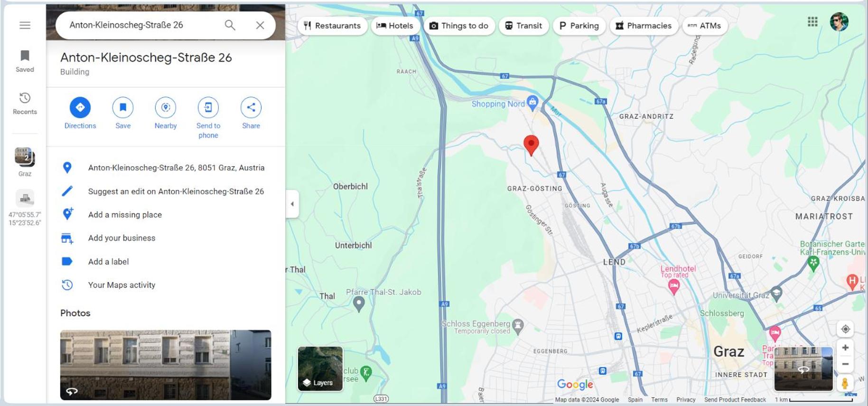Share this location

(x=251, y=113)
